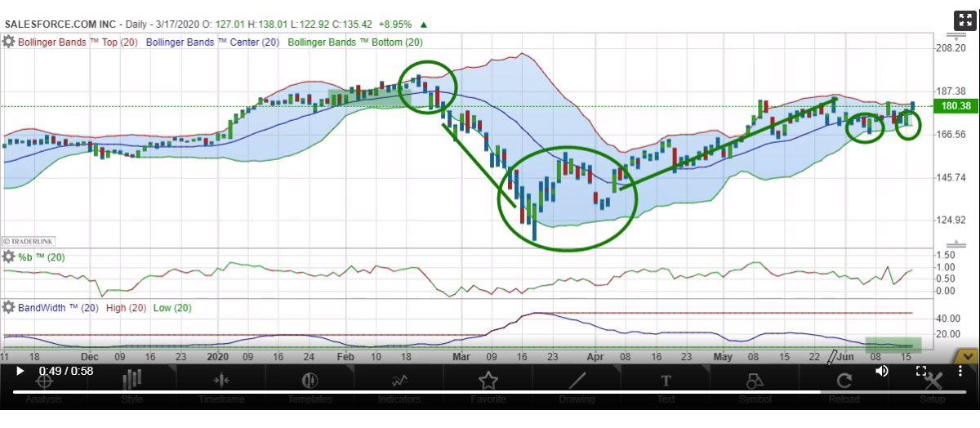
Task: Open the price scale arrows above 124.92
Action: coord(955,243)
